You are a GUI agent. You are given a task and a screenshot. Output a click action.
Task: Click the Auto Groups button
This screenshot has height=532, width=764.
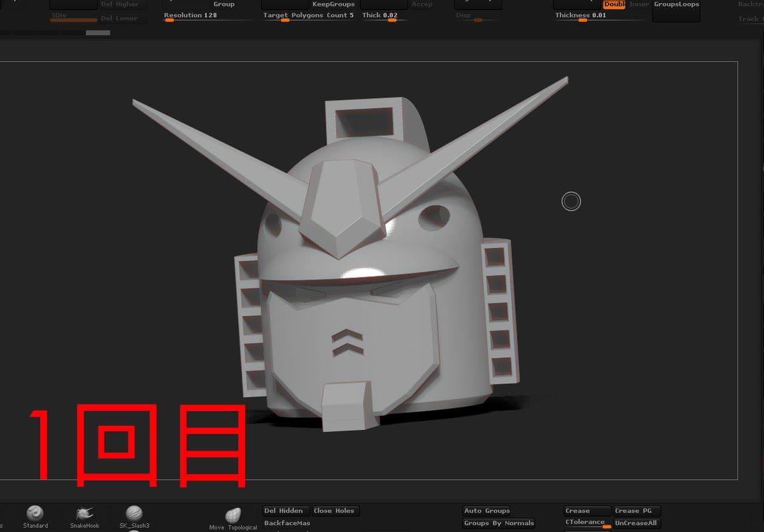tap(487, 511)
